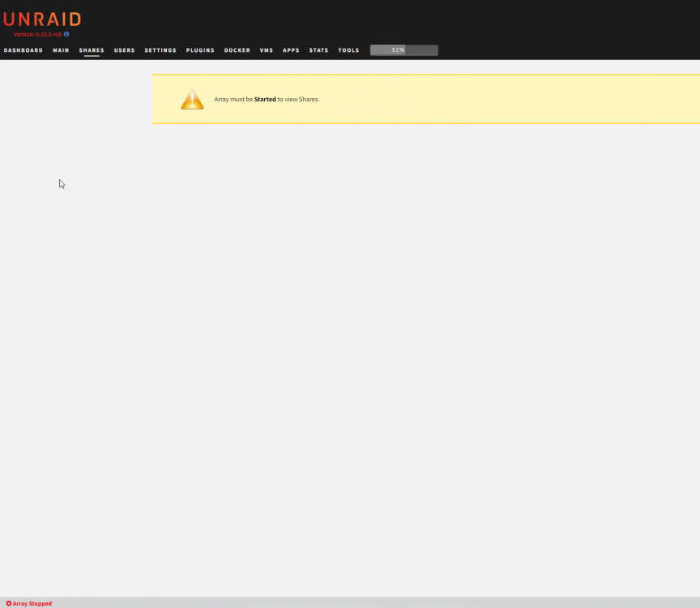View the Stats tab
The height and width of the screenshot is (608, 700).
click(x=318, y=50)
